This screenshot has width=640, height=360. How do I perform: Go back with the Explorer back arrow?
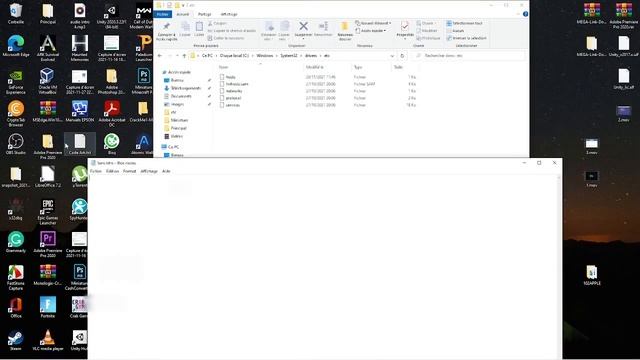(x=160, y=56)
